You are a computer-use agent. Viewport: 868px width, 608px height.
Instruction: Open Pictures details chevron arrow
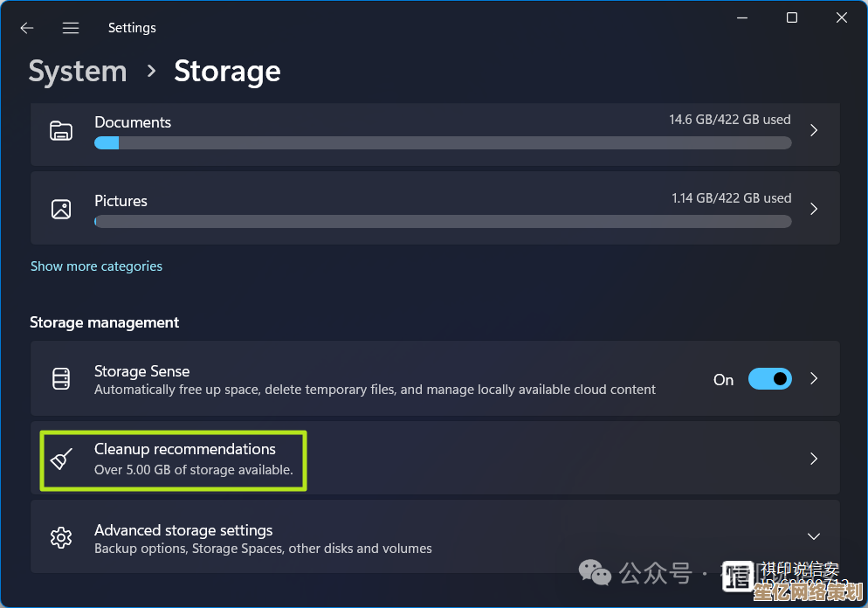813,209
